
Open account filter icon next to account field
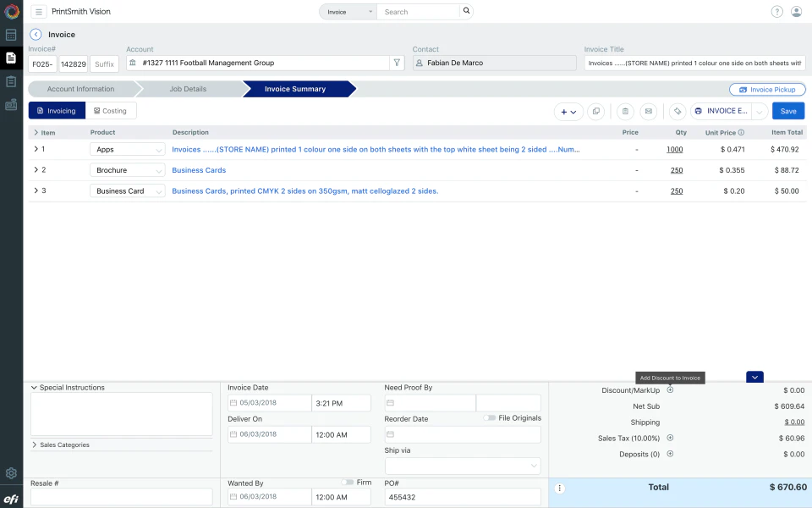[x=397, y=63]
